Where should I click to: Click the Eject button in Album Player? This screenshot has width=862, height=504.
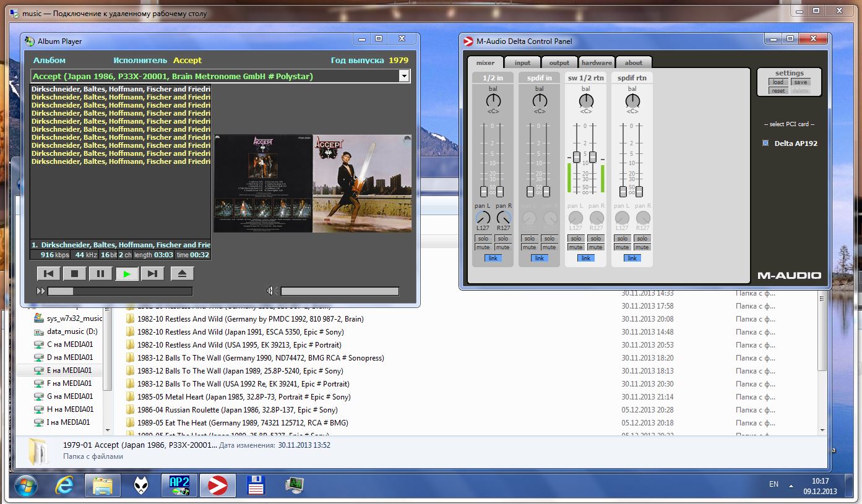182,273
